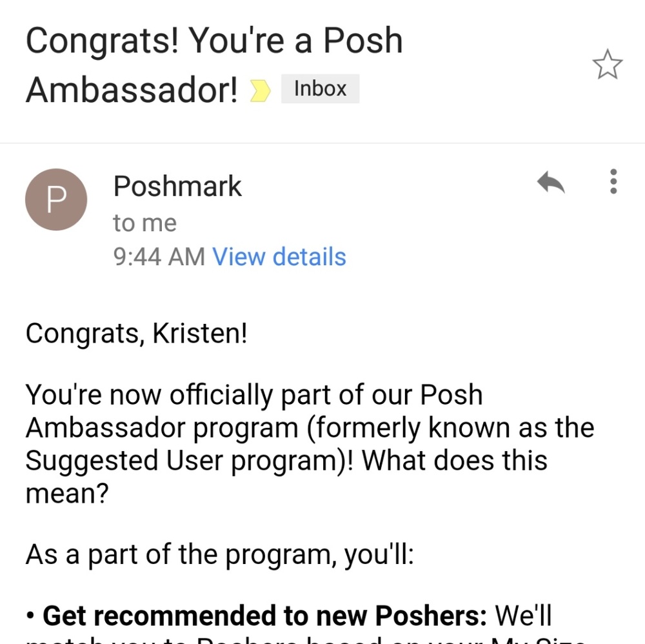Expand the 'to me' recipient line
This screenshot has height=644, width=645.
(x=144, y=223)
